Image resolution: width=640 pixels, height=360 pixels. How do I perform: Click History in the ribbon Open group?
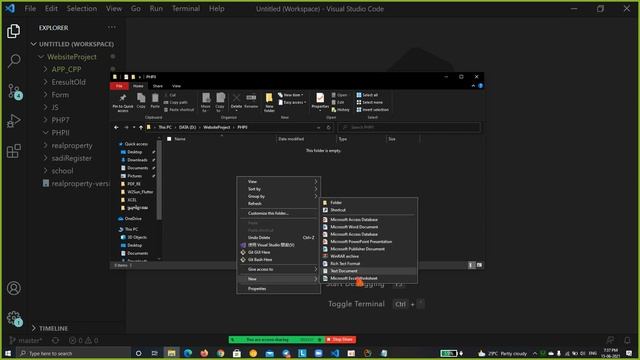[340, 109]
